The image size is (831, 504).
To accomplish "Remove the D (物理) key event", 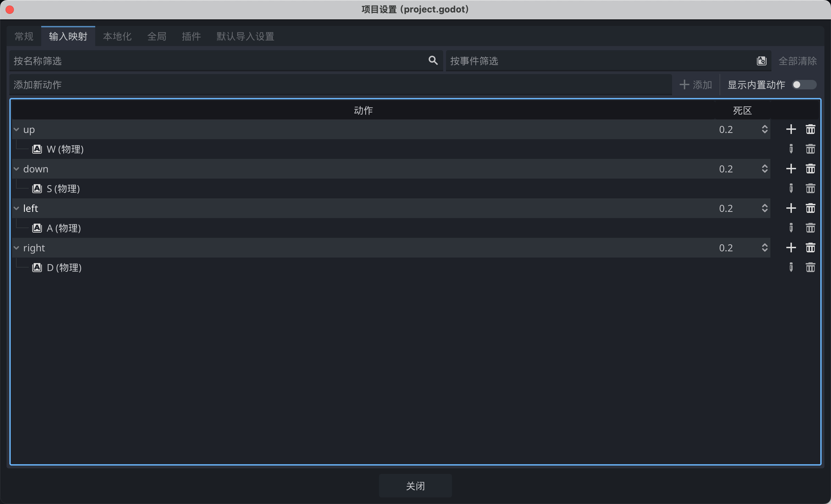I will click(810, 268).
